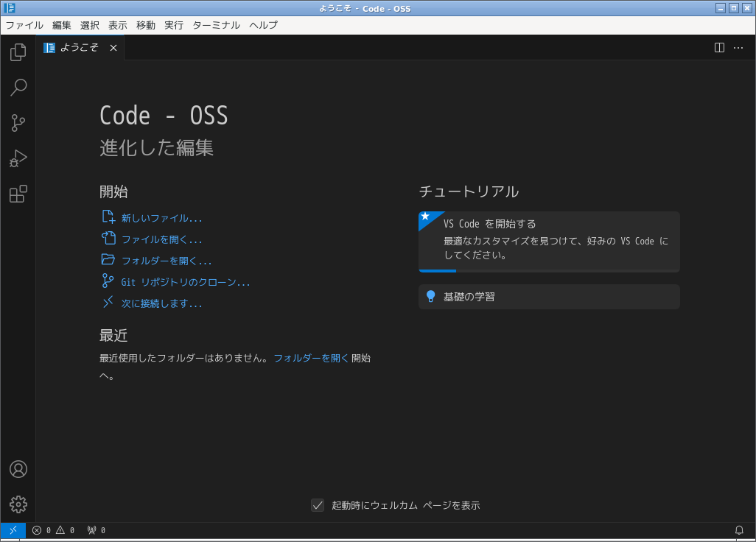Close the ようこそ tab
The image size is (756, 542).
(113, 48)
